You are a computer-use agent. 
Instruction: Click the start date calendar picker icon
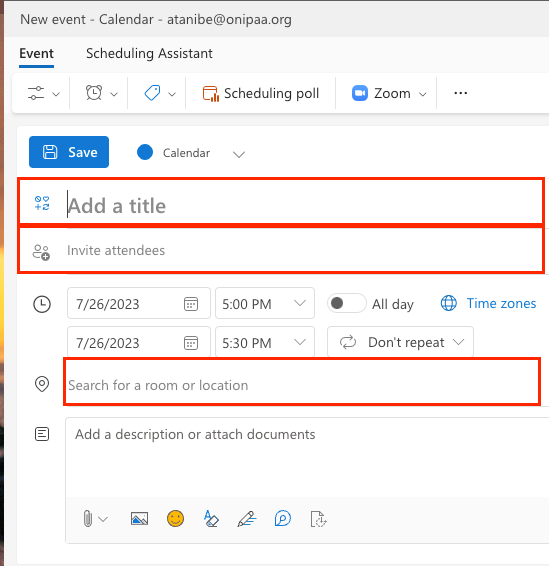click(x=191, y=304)
